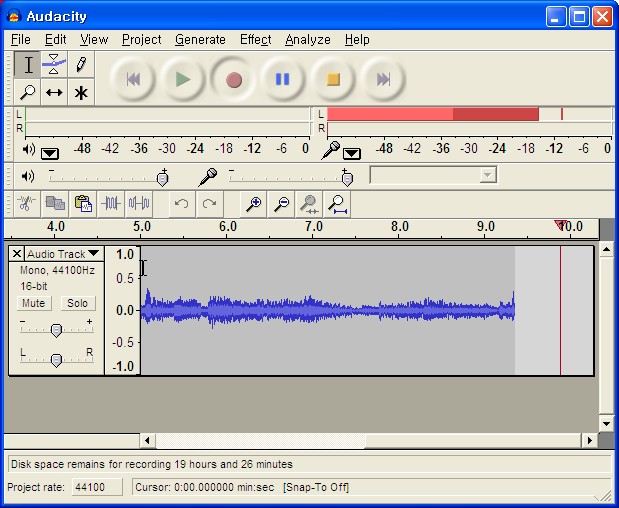Click the 7.0 mark on timeline ruler

[313, 227]
